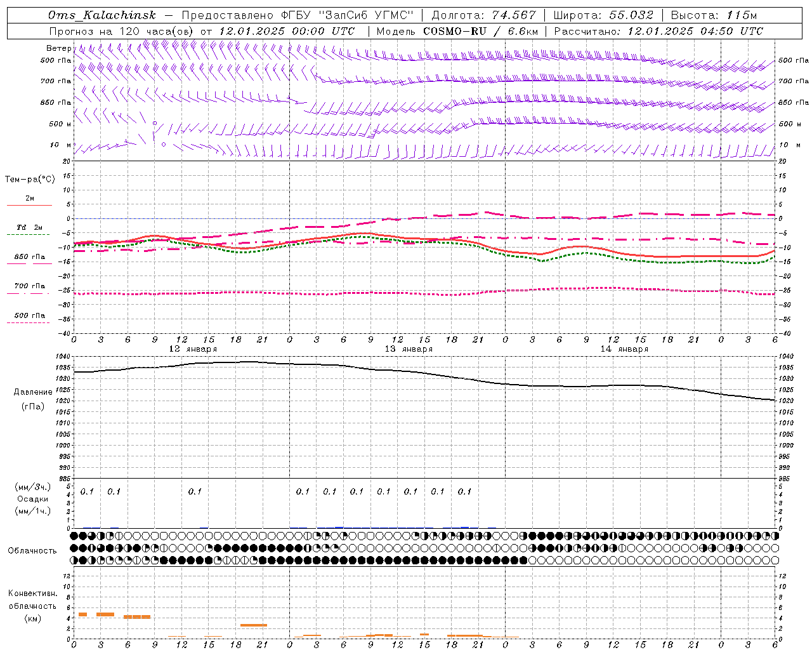Image resolution: width=812 pixels, height=650 pixels.
Task: Click the '13 января' date label
Action: [409, 348]
